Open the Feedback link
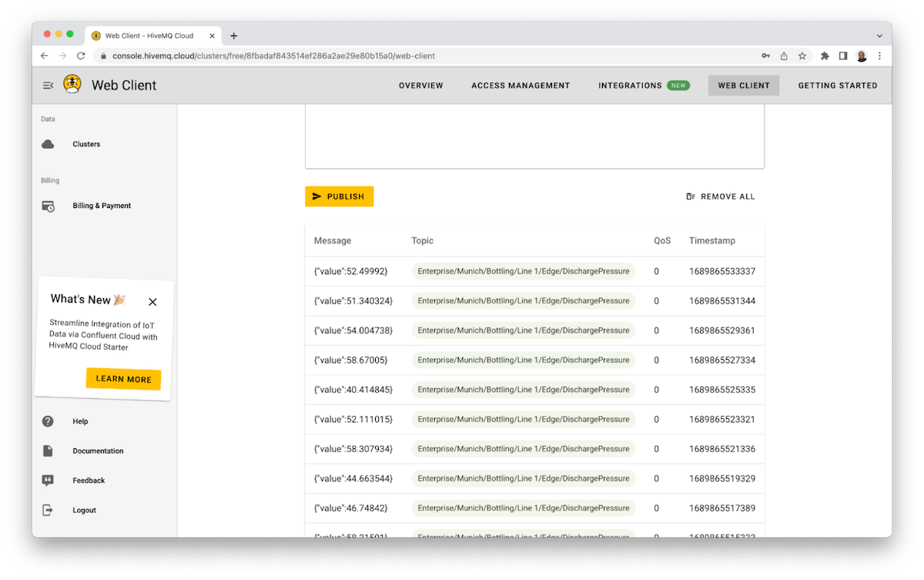This screenshot has width=924, height=580. 89,481
